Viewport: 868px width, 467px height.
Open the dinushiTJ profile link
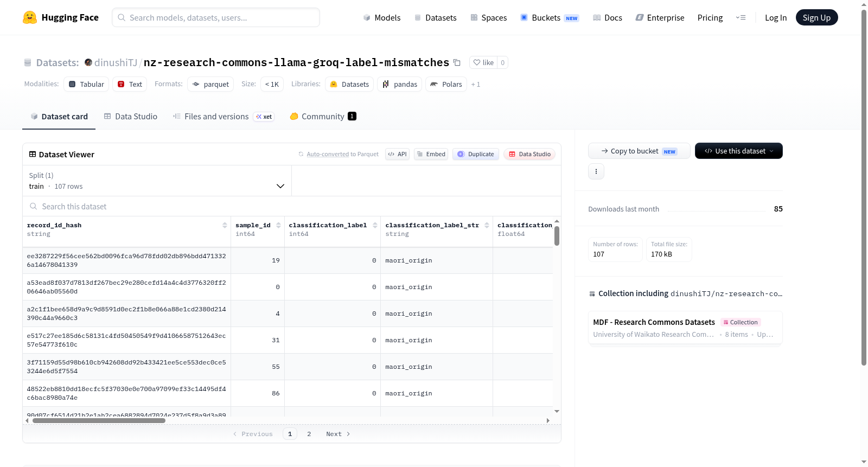tap(116, 62)
